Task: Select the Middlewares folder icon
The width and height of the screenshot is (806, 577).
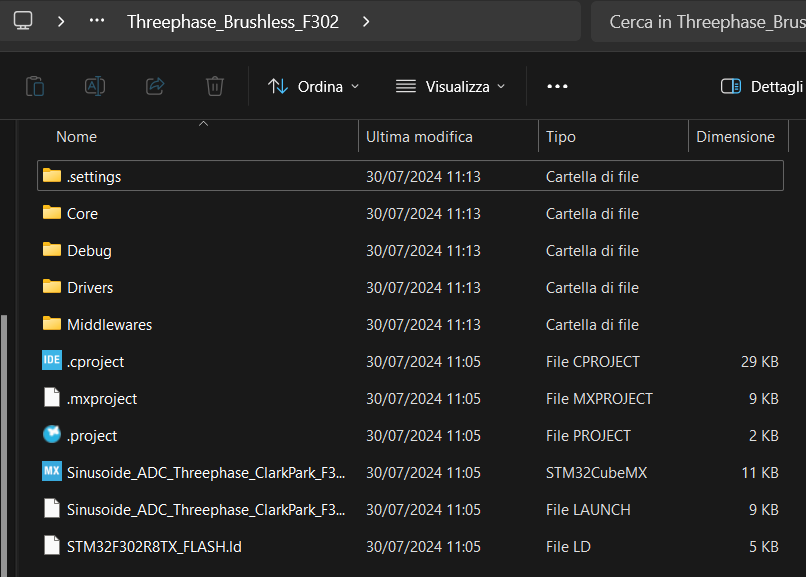Action: pyautogui.click(x=52, y=324)
